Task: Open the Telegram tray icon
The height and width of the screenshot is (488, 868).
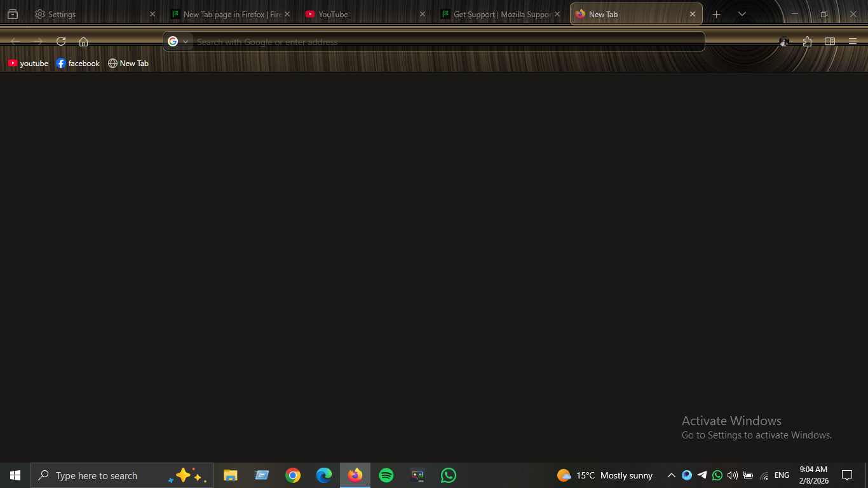Action: pos(702,475)
